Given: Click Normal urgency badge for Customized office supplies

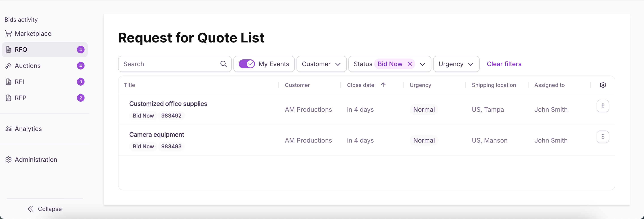Looking at the screenshot, I should (424, 110).
